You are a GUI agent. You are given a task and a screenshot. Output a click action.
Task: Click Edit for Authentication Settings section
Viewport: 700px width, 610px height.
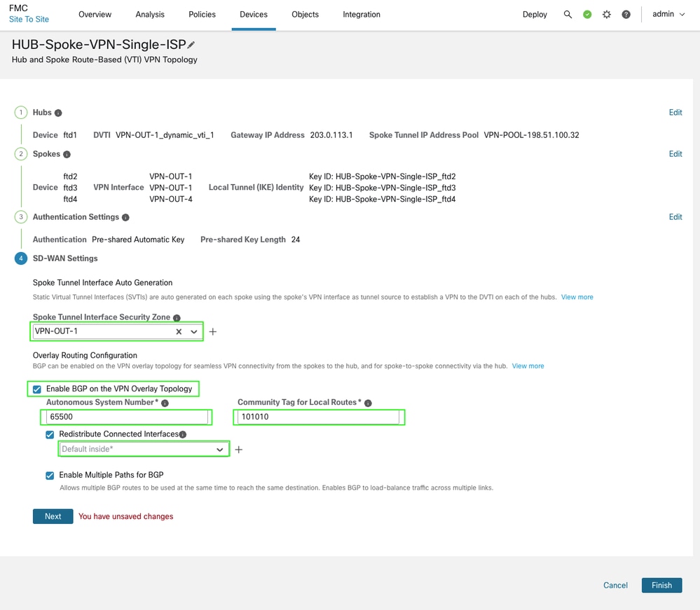675,217
